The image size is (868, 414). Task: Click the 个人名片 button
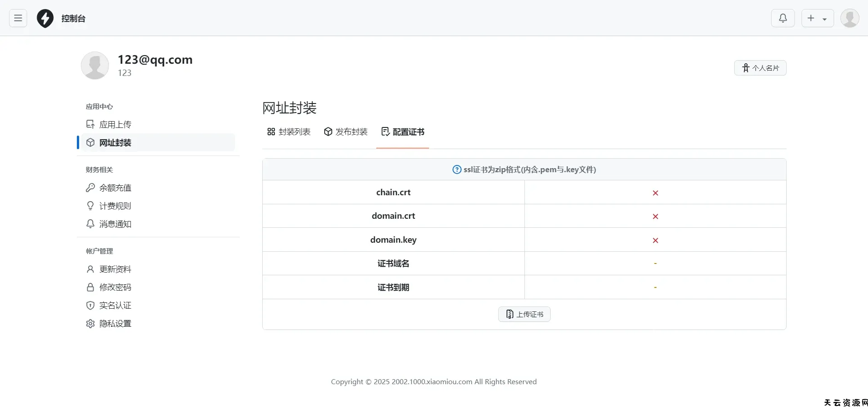pyautogui.click(x=760, y=68)
